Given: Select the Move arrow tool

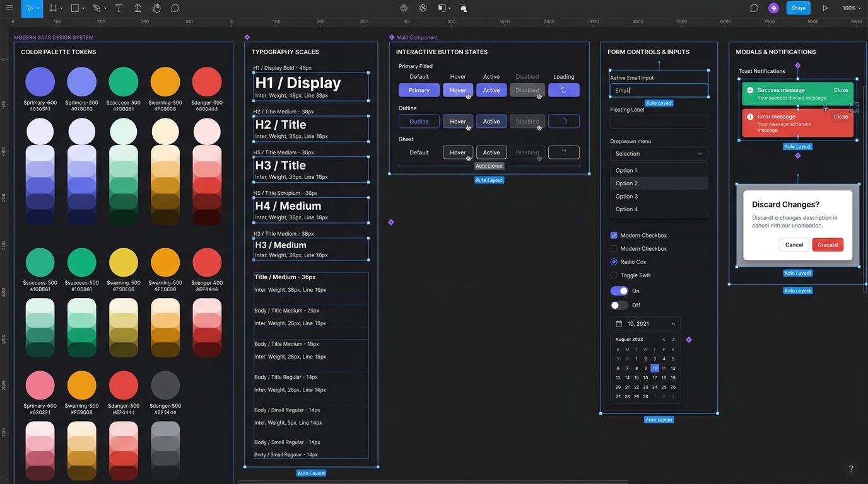Looking at the screenshot, I should point(30,8).
